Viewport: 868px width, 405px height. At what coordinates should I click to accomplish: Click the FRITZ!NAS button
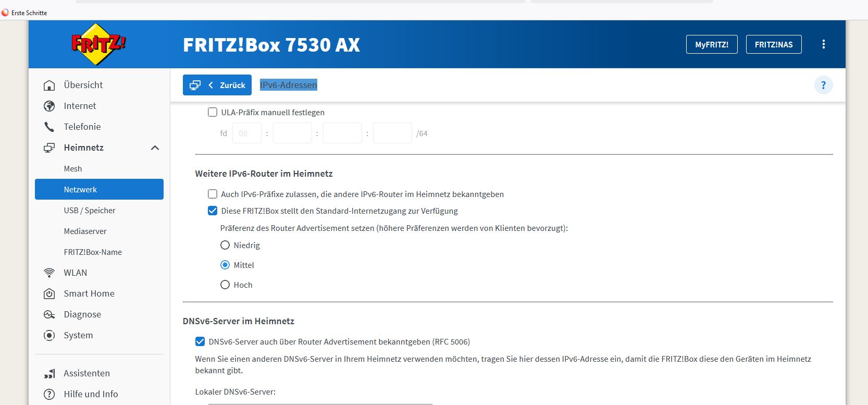click(x=774, y=44)
